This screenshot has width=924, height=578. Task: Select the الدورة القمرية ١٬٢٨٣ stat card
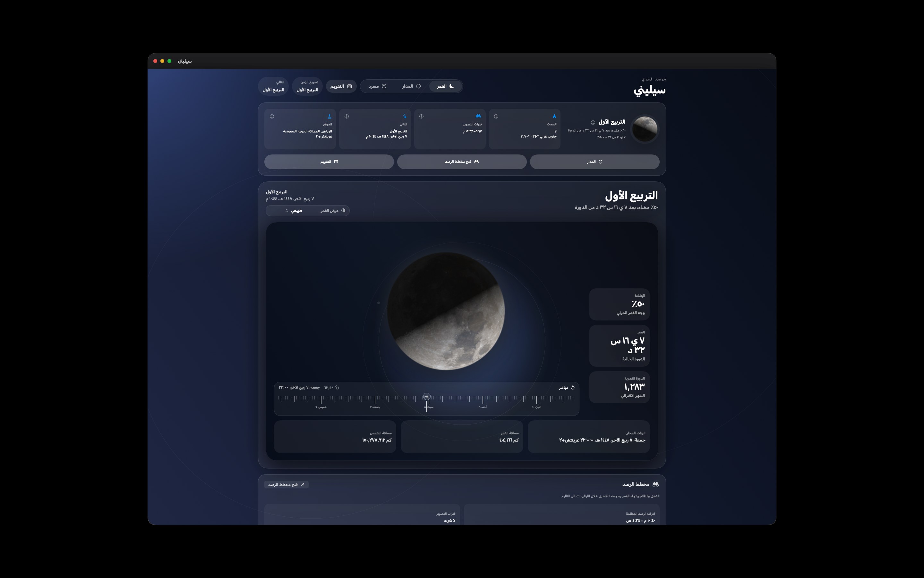619,387
